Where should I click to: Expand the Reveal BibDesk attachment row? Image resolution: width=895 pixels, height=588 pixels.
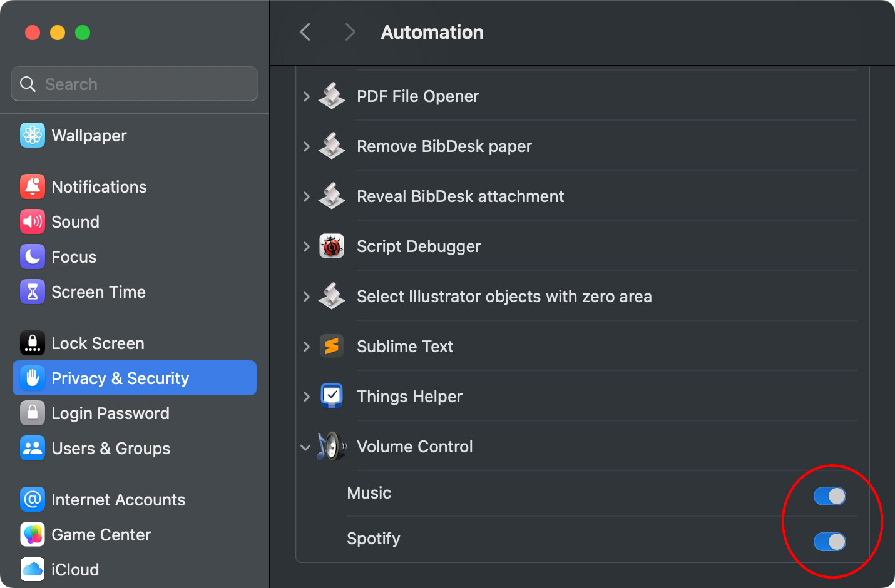[305, 196]
